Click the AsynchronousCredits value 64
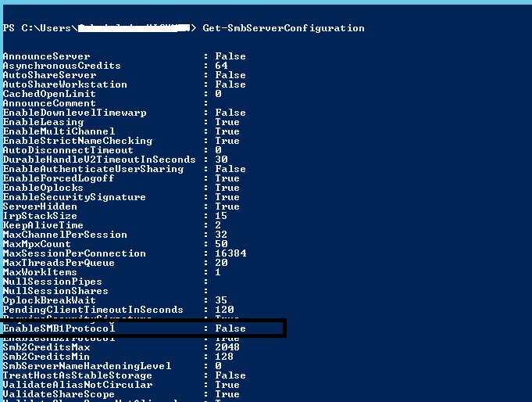The image size is (532, 402). pyautogui.click(x=221, y=66)
